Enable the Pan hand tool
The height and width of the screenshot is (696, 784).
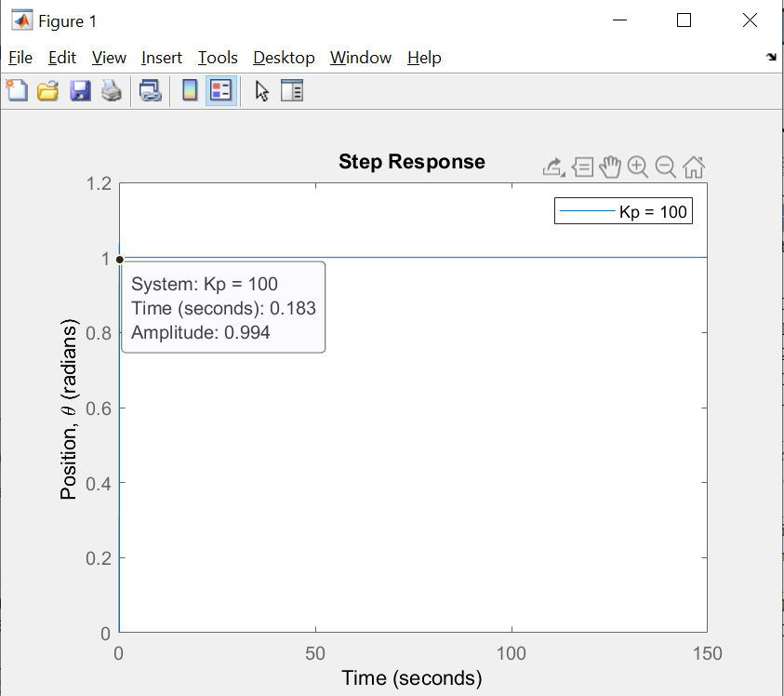(611, 167)
